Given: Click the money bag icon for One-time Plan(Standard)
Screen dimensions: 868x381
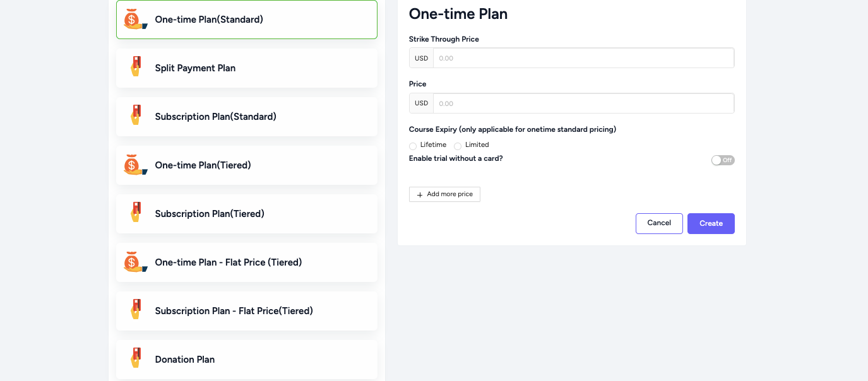Looking at the screenshot, I should (135, 20).
